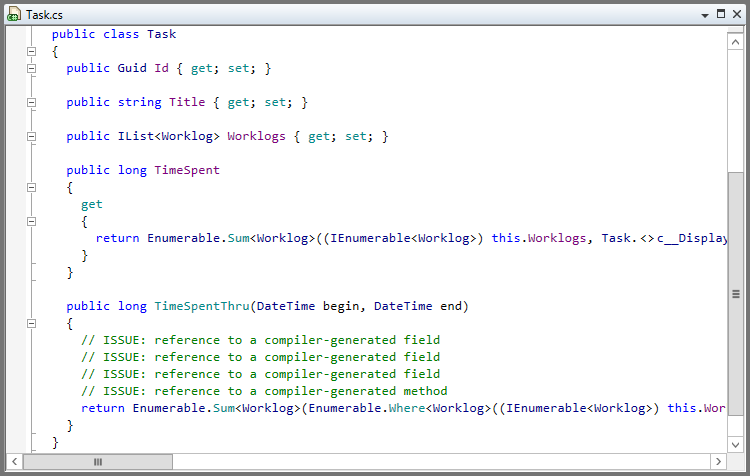Click the Id property name
This screenshot has height=476, width=750.
[x=161, y=68]
